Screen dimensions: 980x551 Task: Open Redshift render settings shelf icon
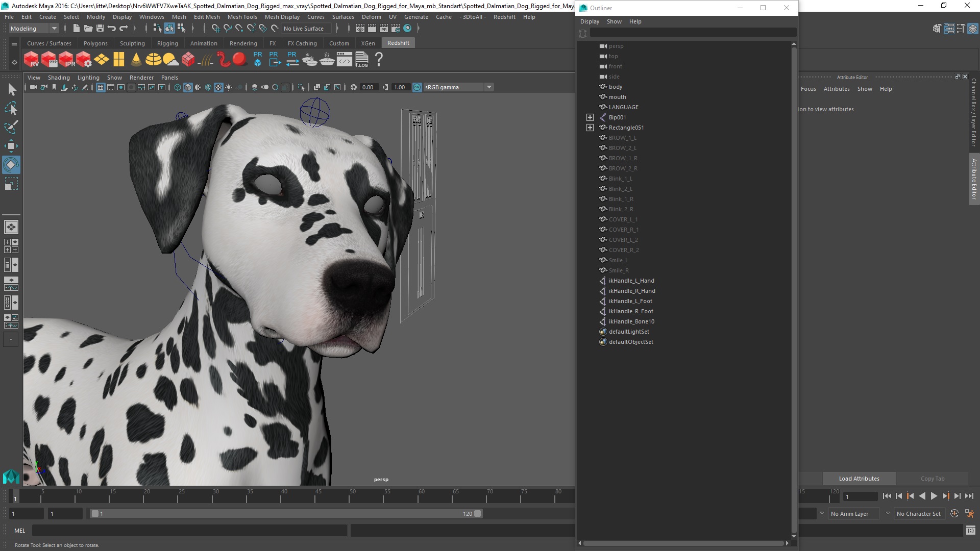click(84, 60)
